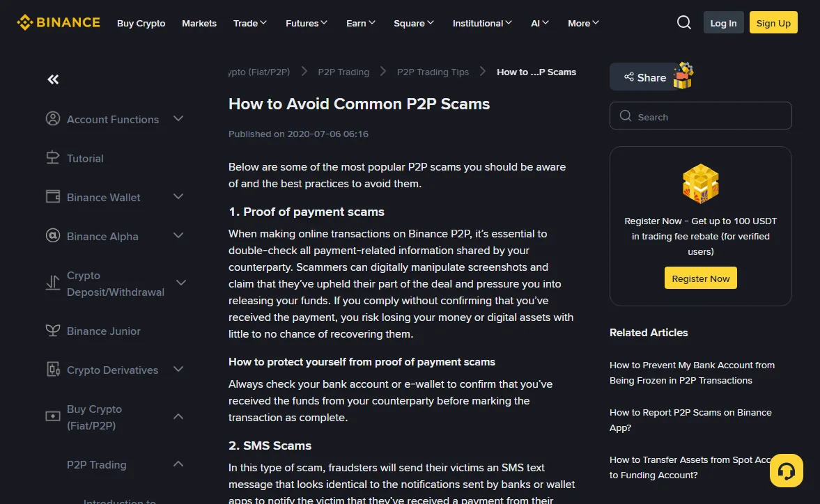The image size is (820, 504).
Task: Open the truncated Fiat/P2P breadcrumb link
Action: (259, 72)
